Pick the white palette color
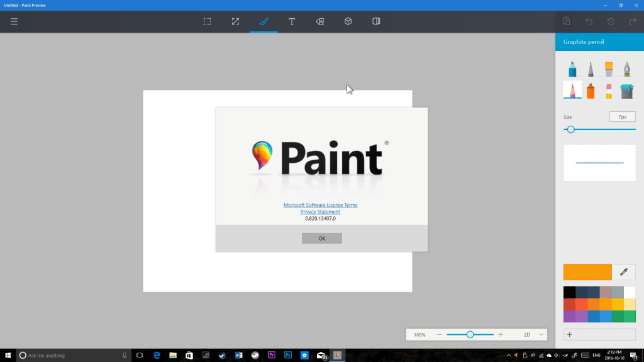The image size is (644, 362). [630, 292]
